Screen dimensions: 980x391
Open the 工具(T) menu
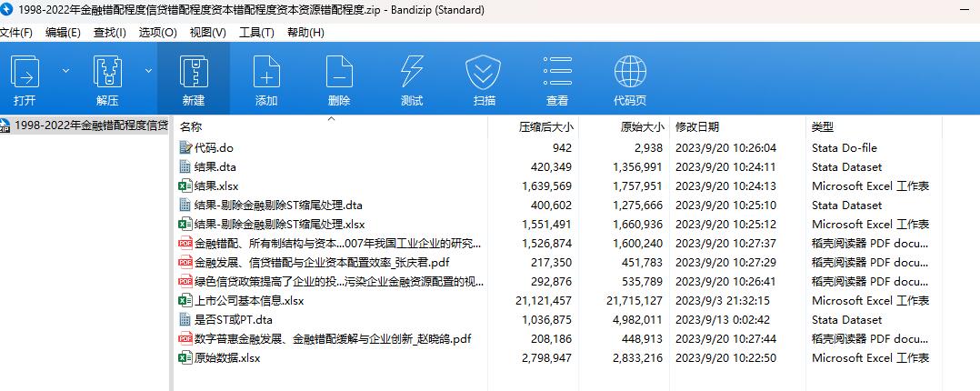(x=257, y=33)
